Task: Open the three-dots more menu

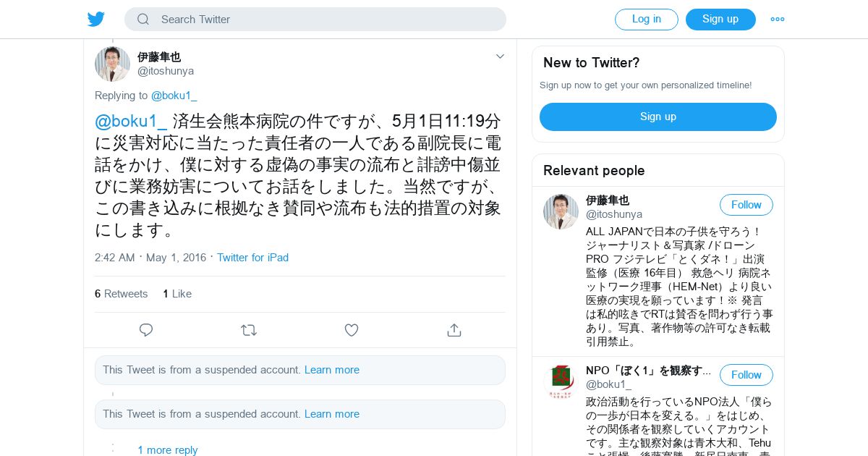Action: [778, 20]
